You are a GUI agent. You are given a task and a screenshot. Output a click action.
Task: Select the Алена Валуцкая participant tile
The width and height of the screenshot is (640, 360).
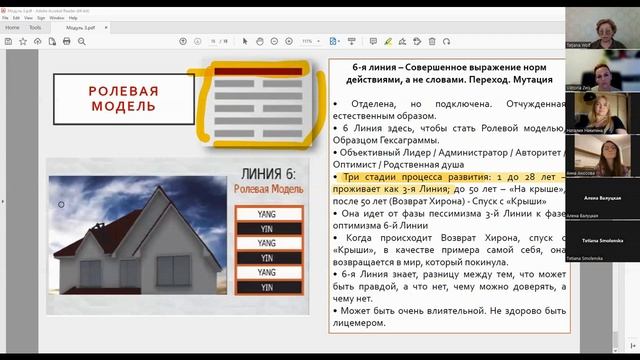(x=602, y=198)
